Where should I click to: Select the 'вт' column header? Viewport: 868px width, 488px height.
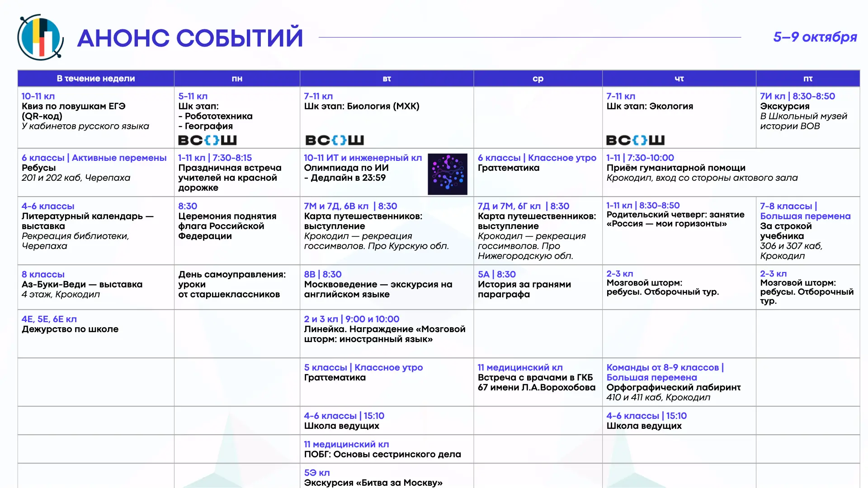(387, 78)
